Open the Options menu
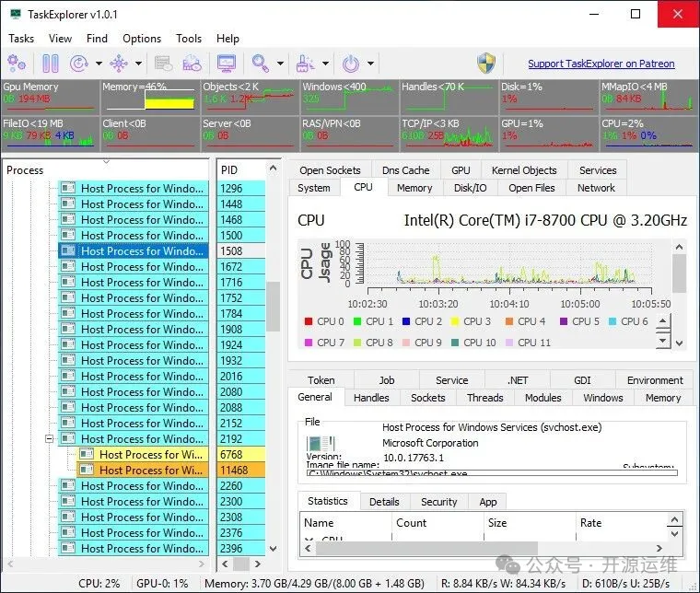This screenshot has height=593, width=700. [142, 39]
